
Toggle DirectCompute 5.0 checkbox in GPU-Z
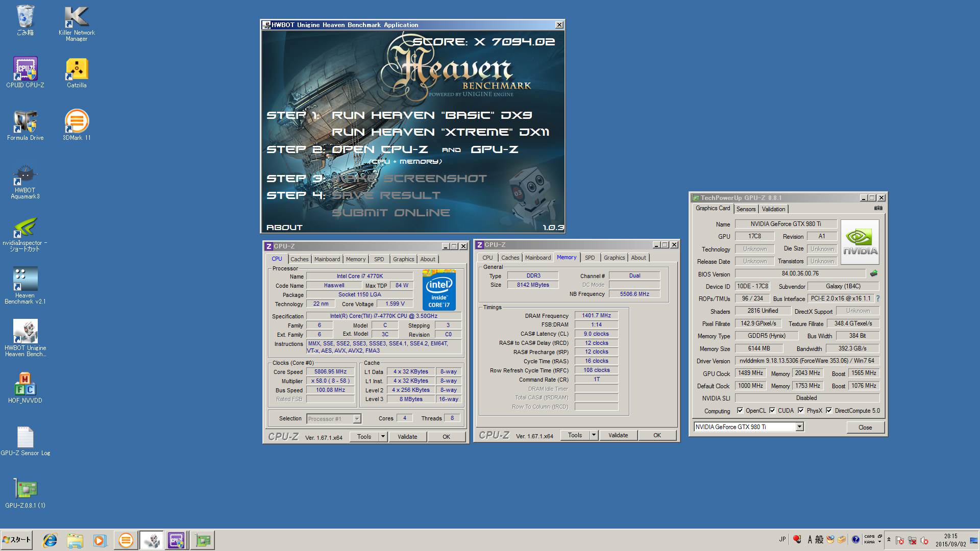point(829,411)
